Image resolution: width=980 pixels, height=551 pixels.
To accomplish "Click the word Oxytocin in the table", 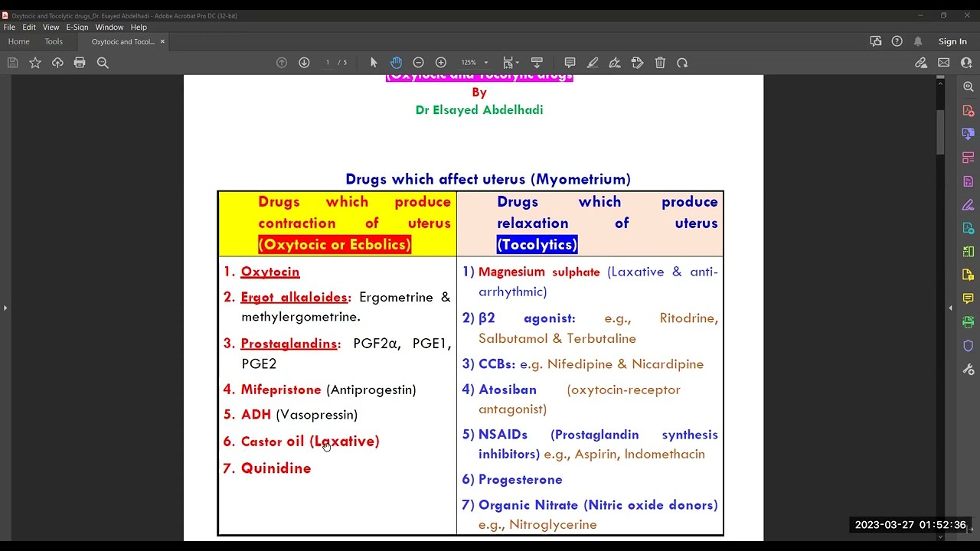I will [x=270, y=272].
